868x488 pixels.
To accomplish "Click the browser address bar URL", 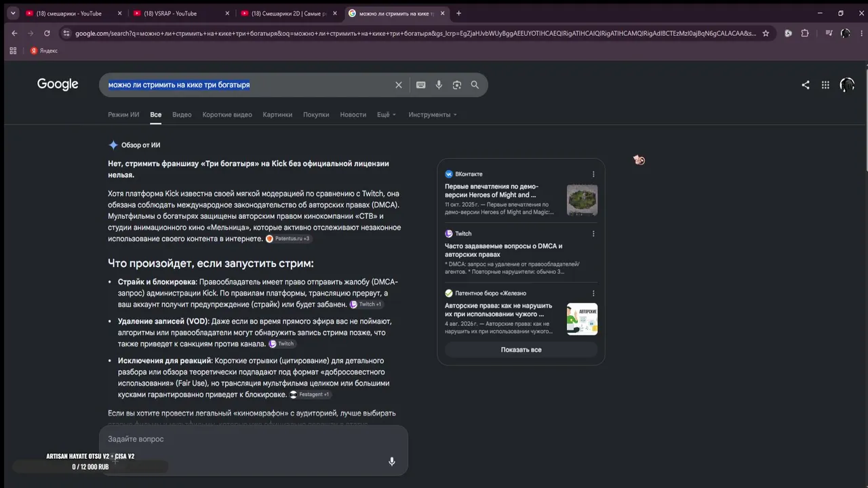I will [415, 33].
